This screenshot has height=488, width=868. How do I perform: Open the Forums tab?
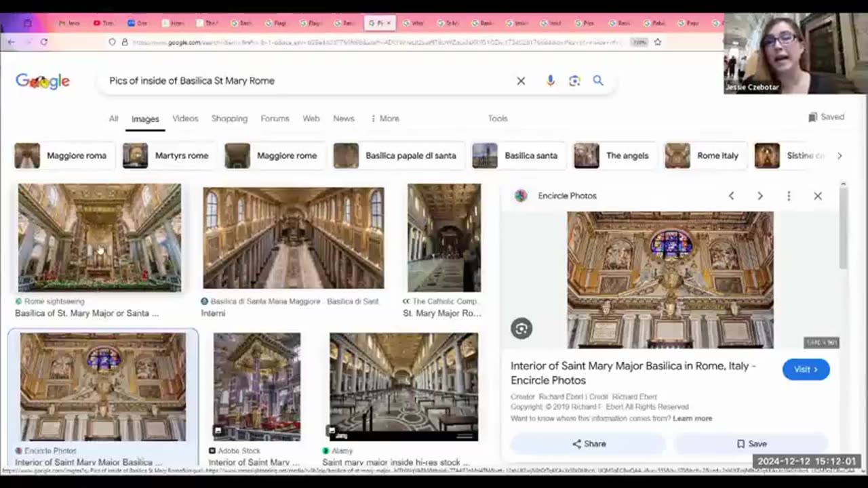[275, 118]
